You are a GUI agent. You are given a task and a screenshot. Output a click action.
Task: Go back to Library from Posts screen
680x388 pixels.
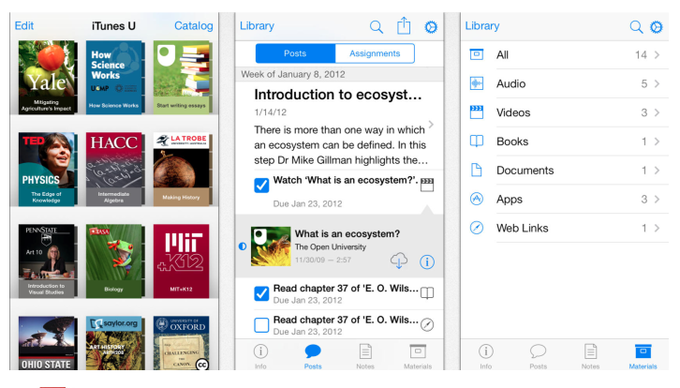(x=257, y=26)
